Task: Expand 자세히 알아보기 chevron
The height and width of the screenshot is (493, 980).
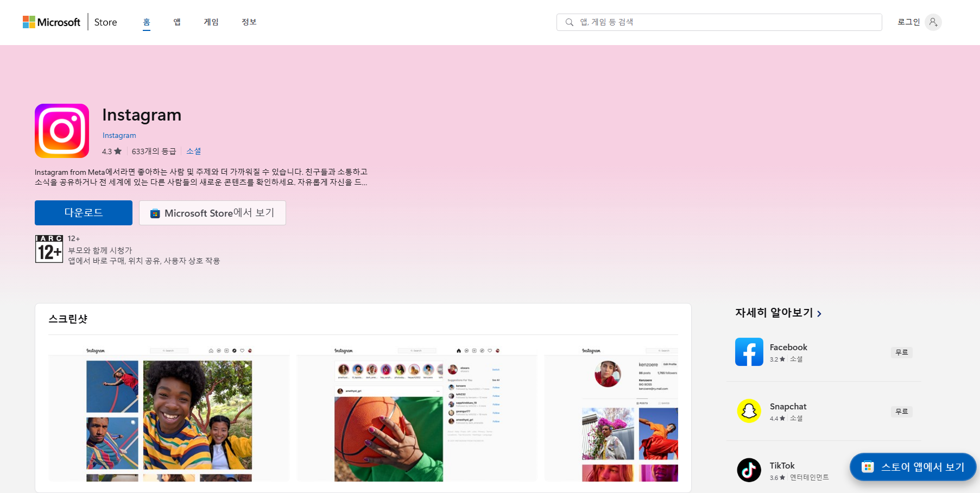Action: [x=819, y=314]
